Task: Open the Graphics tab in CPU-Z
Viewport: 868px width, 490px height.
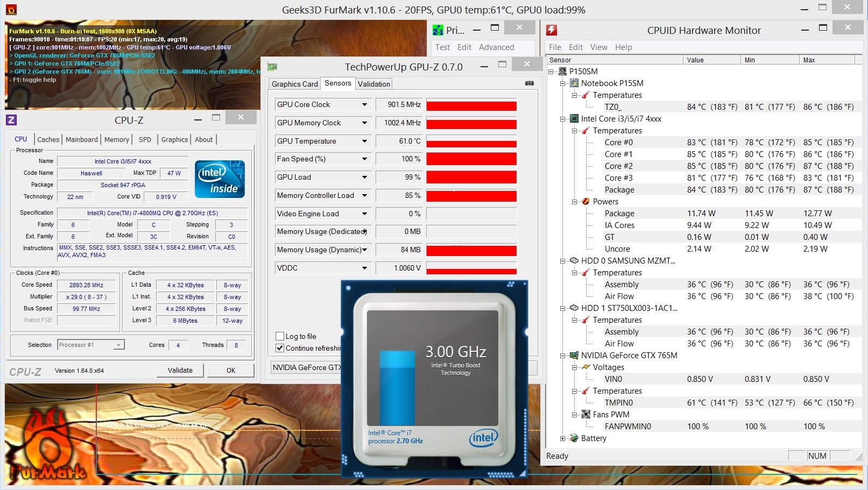Action: pos(175,139)
